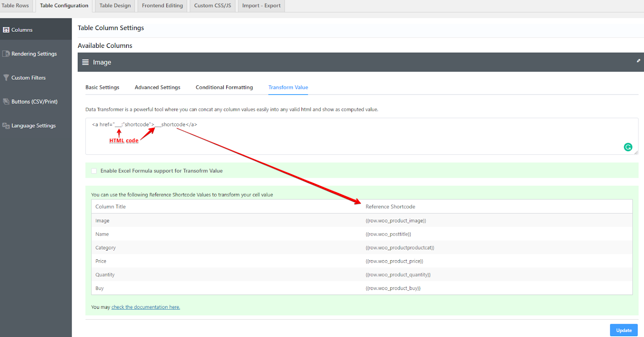This screenshot has width=644, height=337.
Task: Click the Image column header bar title
Action: pos(102,62)
